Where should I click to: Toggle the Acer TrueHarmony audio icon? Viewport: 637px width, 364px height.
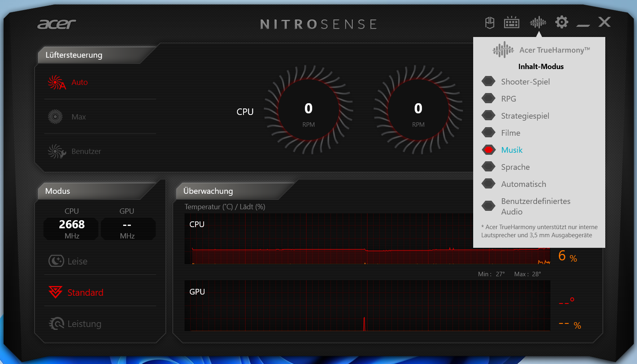click(538, 22)
